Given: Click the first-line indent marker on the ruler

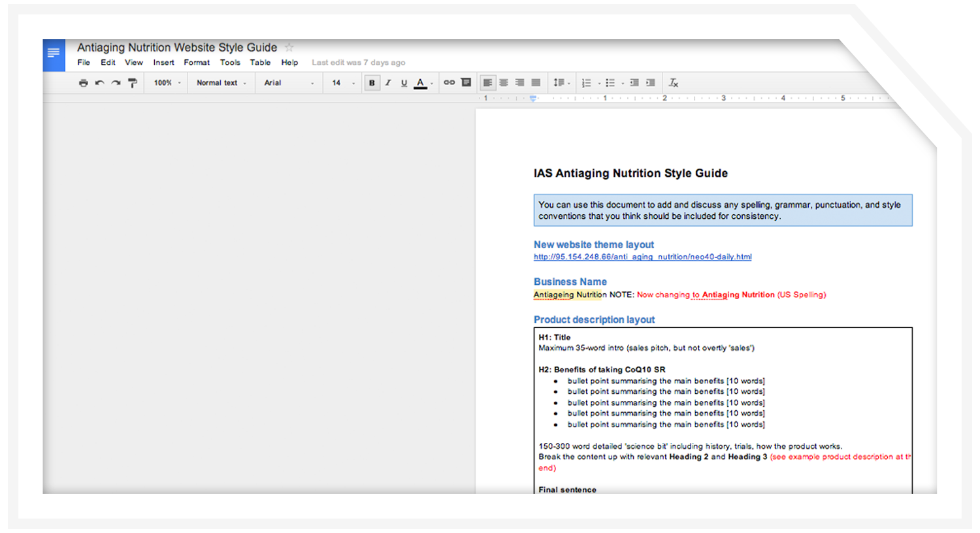Looking at the screenshot, I should (533, 97).
